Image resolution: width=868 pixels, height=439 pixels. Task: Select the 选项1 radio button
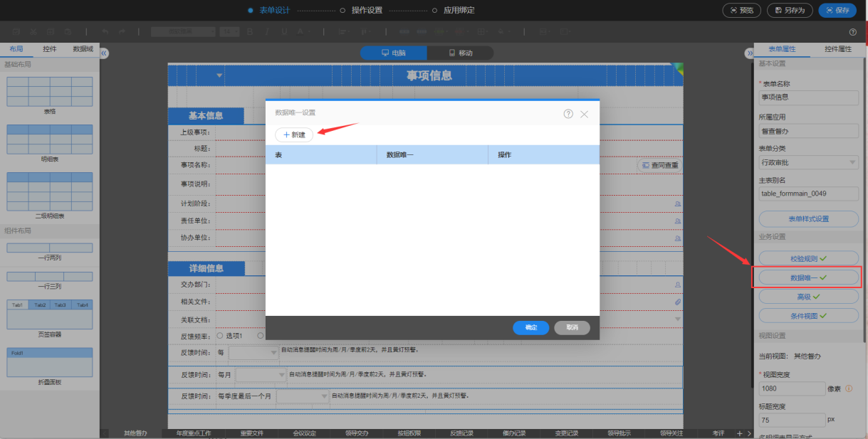click(x=220, y=336)
